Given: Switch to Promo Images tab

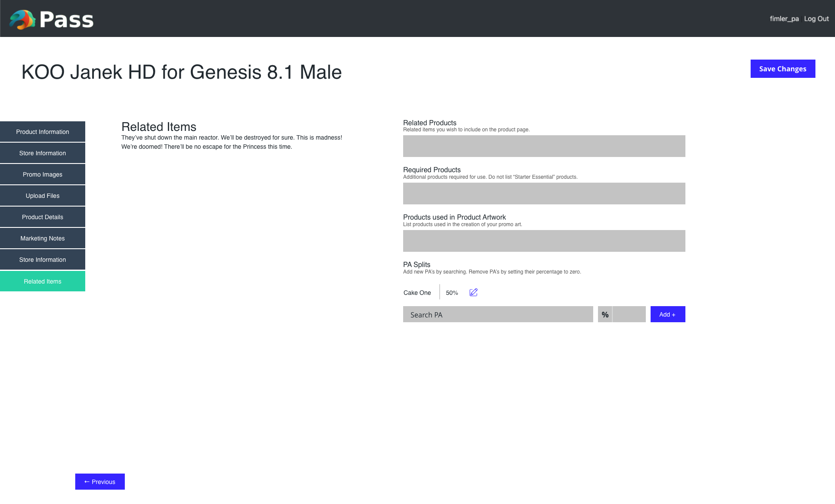Looking at the screenshot, I should (x=43, y=174).
